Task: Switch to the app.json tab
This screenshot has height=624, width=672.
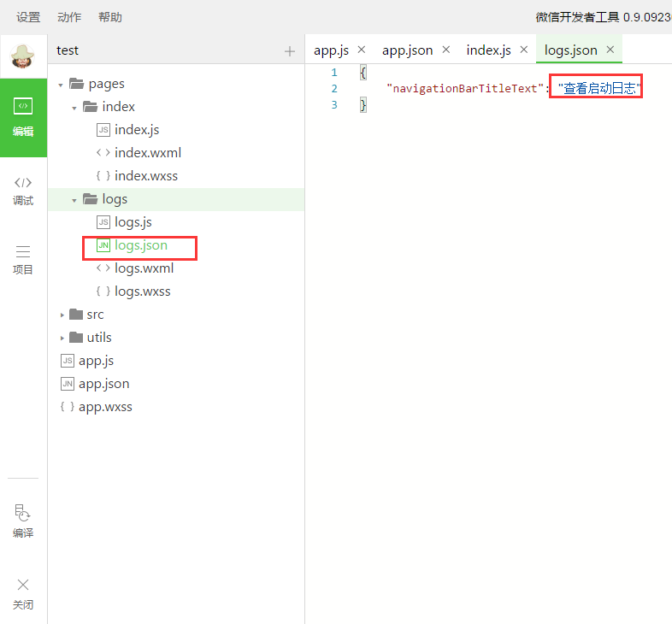Action: (x=407, y=50)
